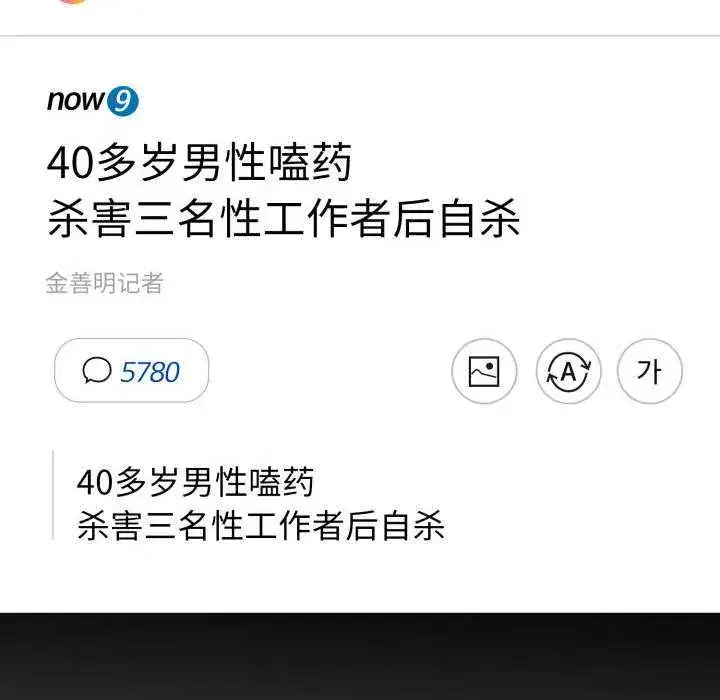Click the gray quote bar beside summary
Viewport: 720px width, 700px height.
tap(53, 496)
